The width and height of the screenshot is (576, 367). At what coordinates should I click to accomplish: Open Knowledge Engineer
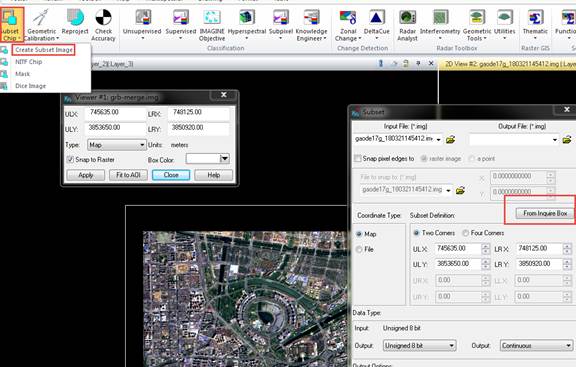pos(311,25)
